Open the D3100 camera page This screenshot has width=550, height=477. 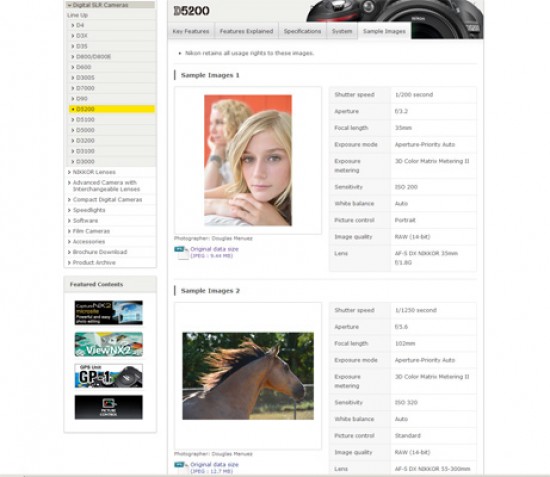(85, 151)
